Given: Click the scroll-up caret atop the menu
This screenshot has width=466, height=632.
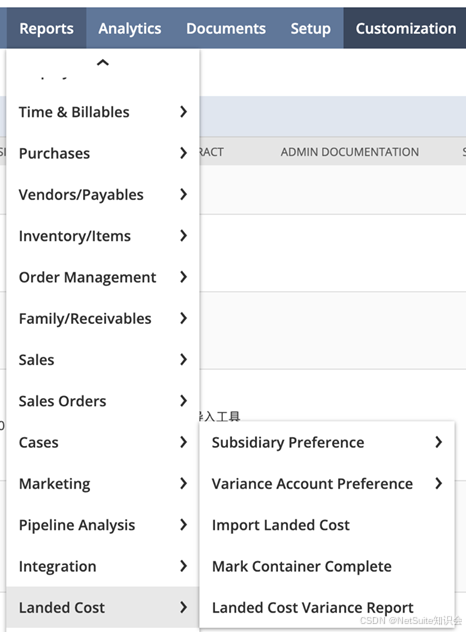Looking at the screenshot, I should tap(103, 62).
